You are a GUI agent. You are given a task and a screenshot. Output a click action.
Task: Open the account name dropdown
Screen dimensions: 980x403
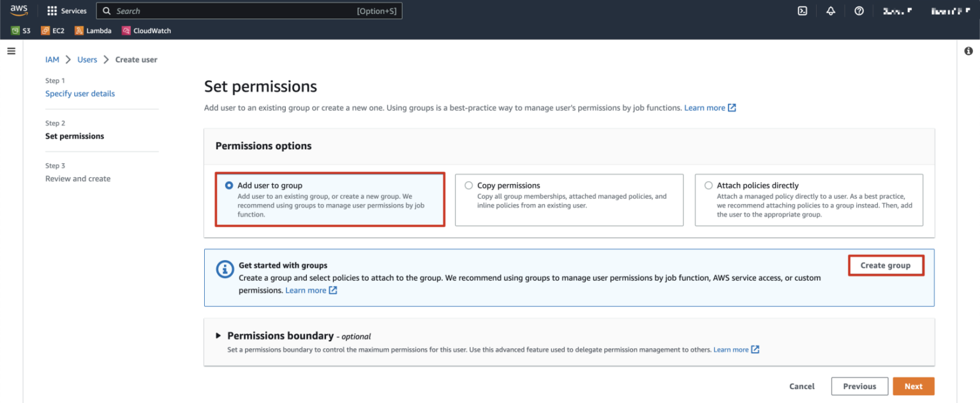click(x=898, y=10)
